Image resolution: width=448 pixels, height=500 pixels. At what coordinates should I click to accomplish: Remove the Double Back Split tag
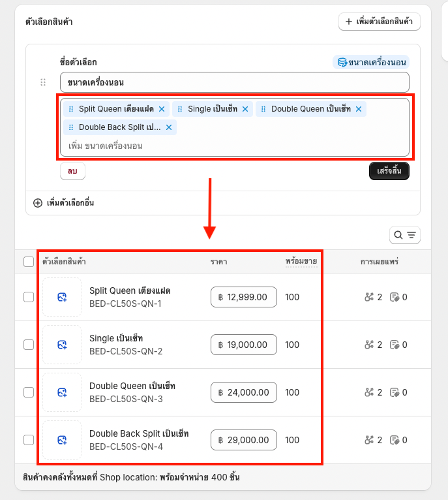[x=169, y=127]
